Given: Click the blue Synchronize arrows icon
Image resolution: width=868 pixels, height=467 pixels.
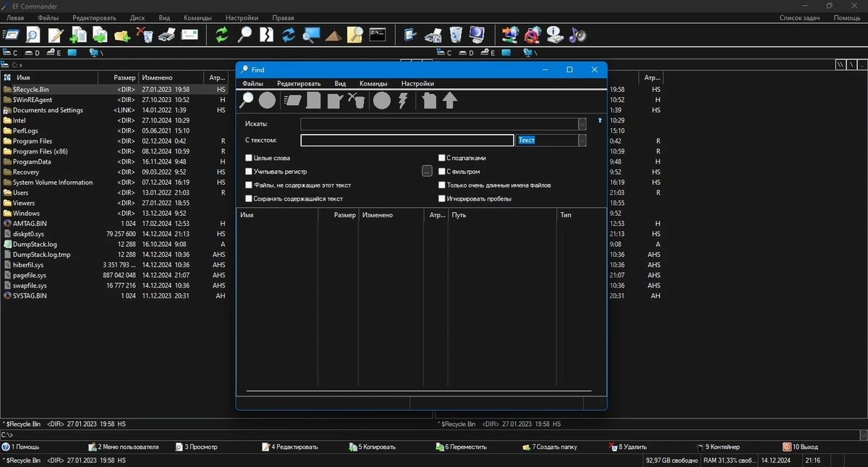Looking at the screenshot, I should (x=289, y=34).
